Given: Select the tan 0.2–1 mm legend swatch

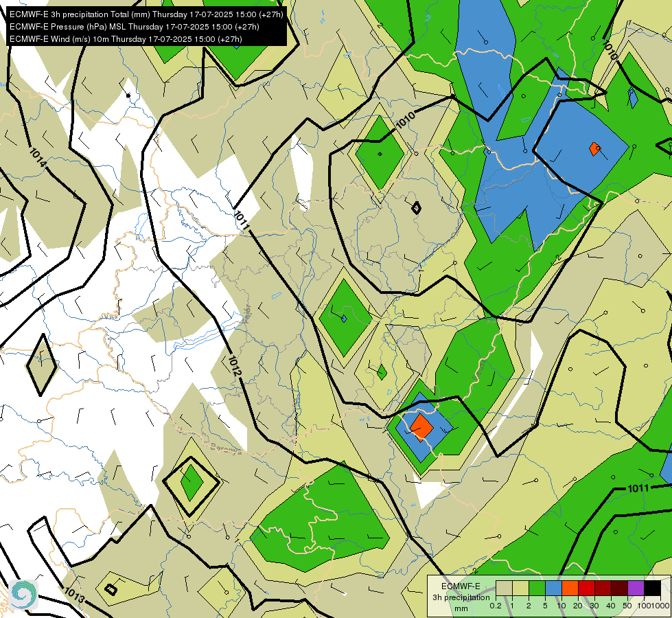Looking at the screenshot, I should click(x=504, y=588).
